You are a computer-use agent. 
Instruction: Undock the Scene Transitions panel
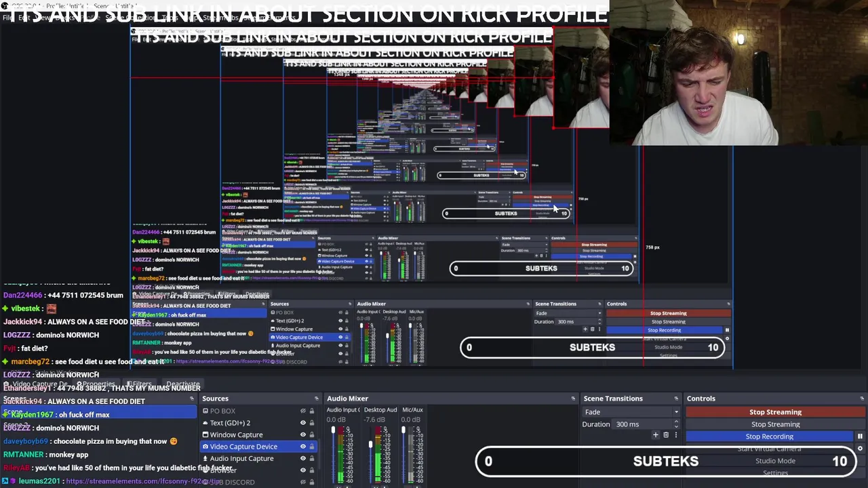[x=676, y=399]
